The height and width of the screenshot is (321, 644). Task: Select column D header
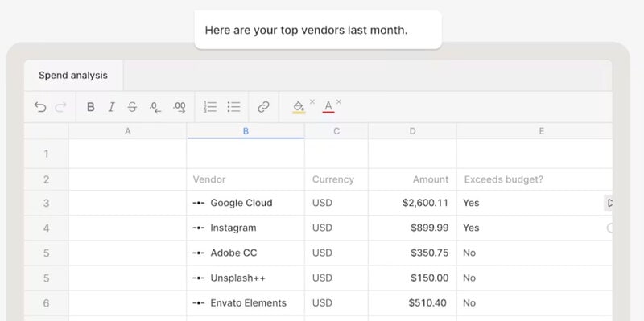coord(412,131)
